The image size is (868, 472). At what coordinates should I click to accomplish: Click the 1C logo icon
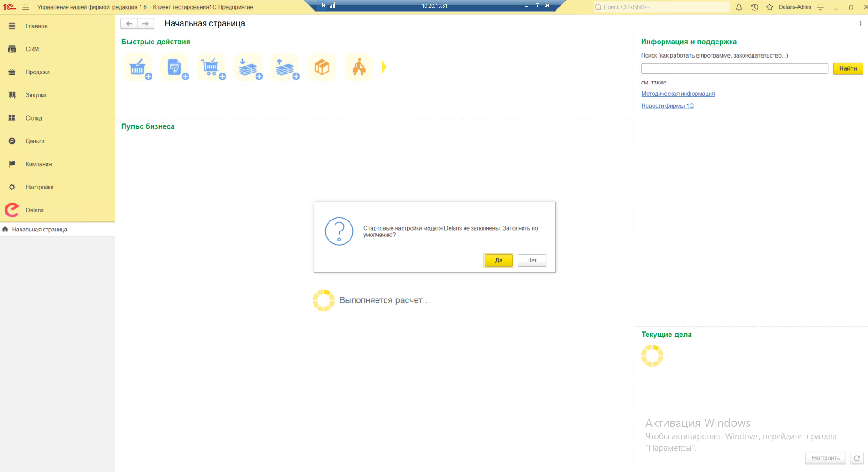(x=10, y=7)
